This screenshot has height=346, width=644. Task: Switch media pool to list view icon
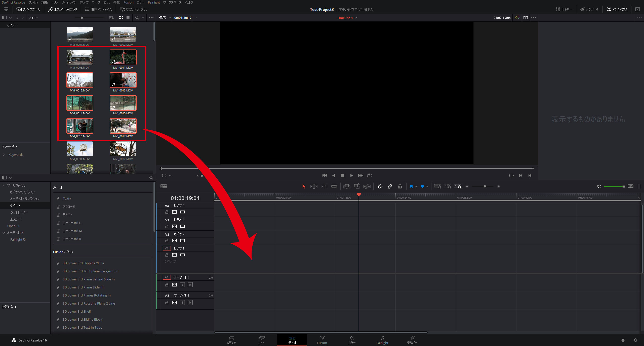(x=128, y=18)
